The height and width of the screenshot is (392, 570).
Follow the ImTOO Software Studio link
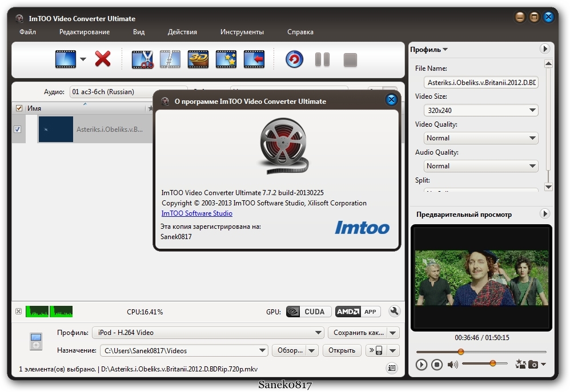point(197,213)
